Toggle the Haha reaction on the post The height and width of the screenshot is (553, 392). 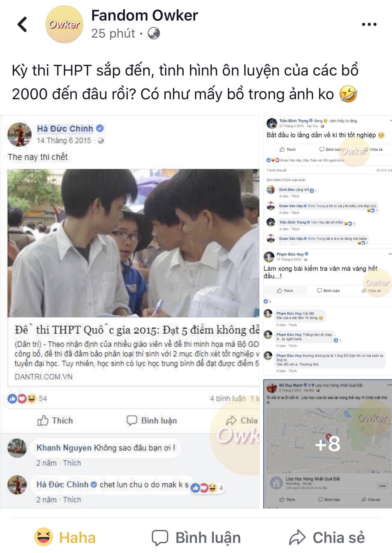click(65, 538)
